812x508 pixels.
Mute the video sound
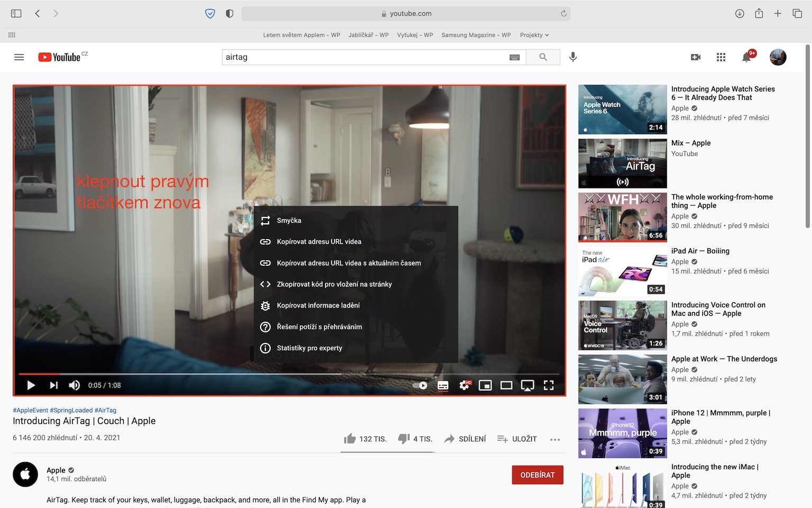75,385
